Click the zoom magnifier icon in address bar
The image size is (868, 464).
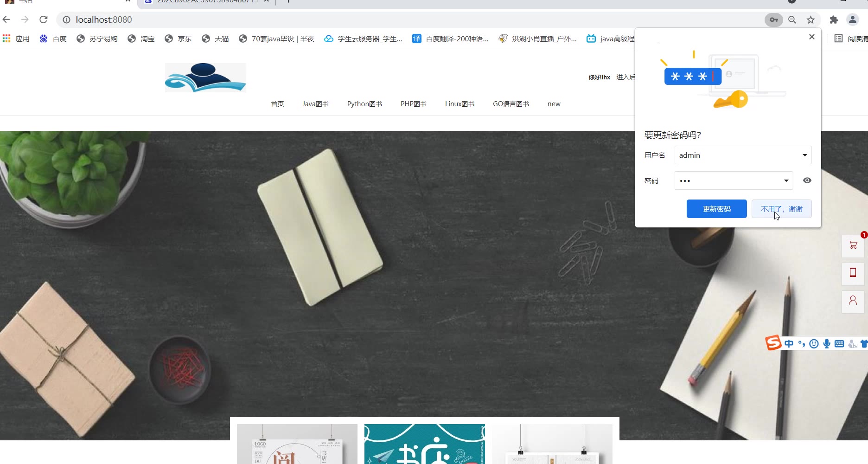[x=792, y=19]
